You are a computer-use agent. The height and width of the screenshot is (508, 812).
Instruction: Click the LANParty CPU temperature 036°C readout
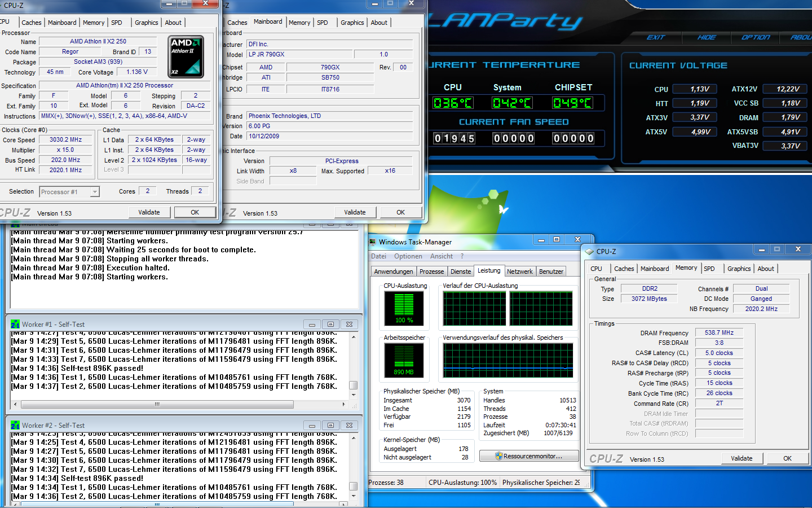click(453, 103)
